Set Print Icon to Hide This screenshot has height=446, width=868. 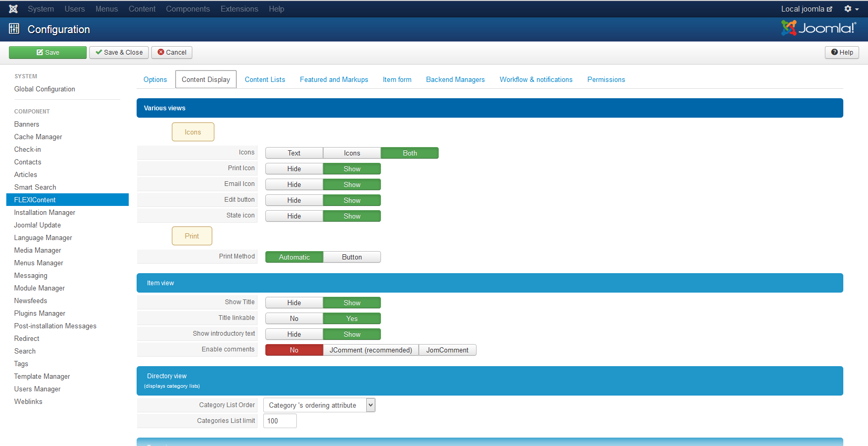coord(294,169)
